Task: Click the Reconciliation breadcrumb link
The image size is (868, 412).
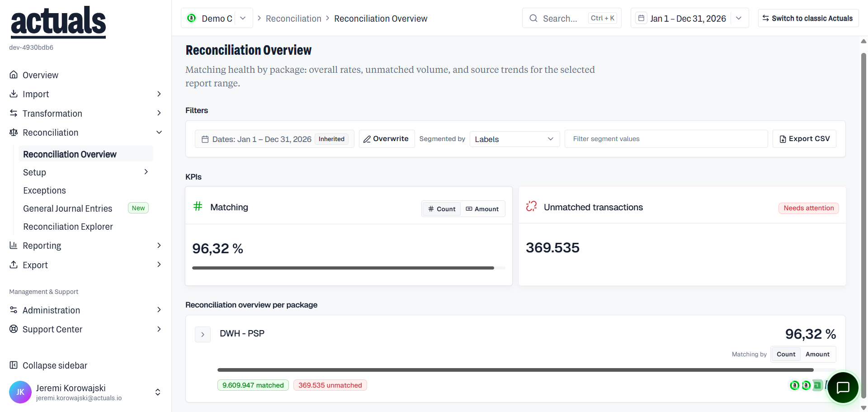Action: click(293, 19)
